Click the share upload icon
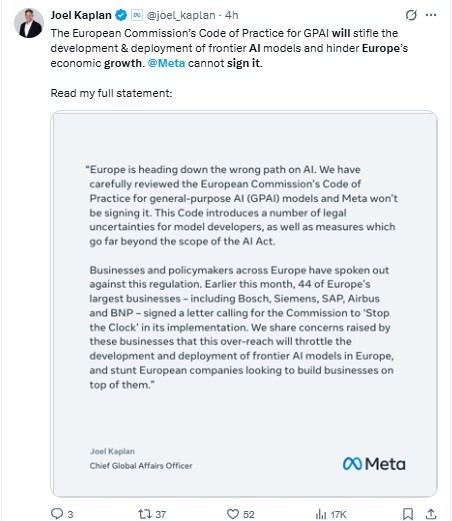The image size is (452, 521). [431, 514]
